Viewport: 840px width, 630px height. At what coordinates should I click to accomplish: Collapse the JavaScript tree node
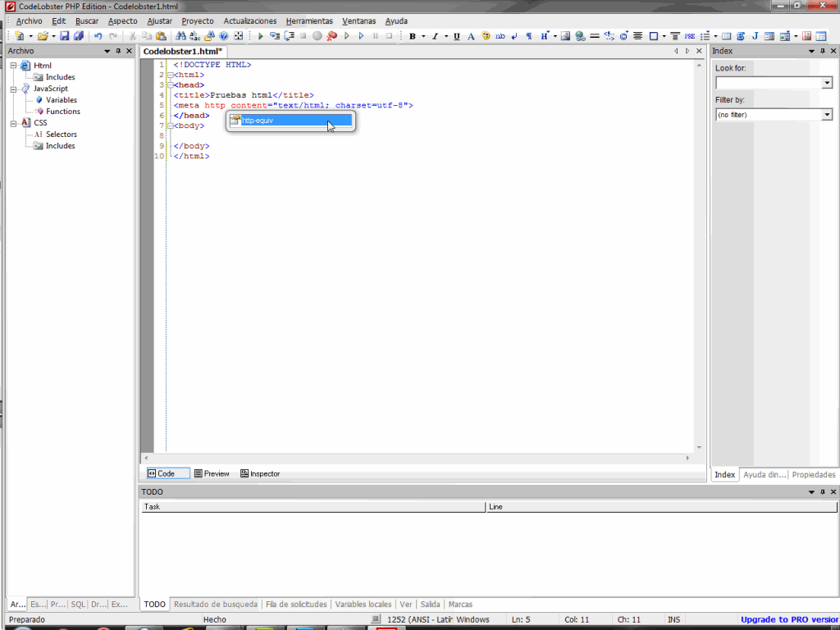(x=14, y=89)
